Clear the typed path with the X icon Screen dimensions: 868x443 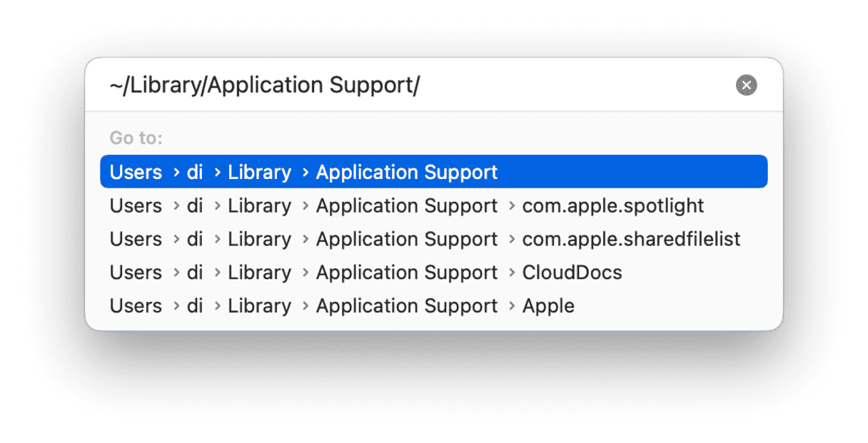(x=746, y=86)
